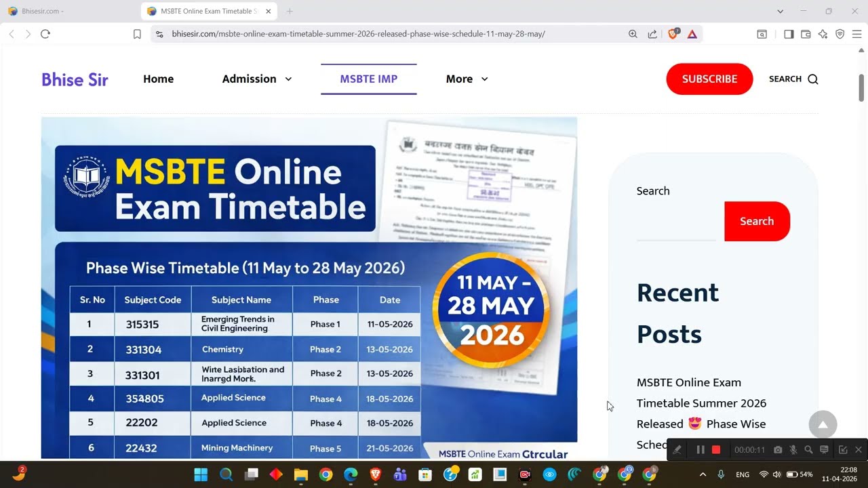
Task: Open the taskbar clock showing 22:08
Action: click(840, 474)
